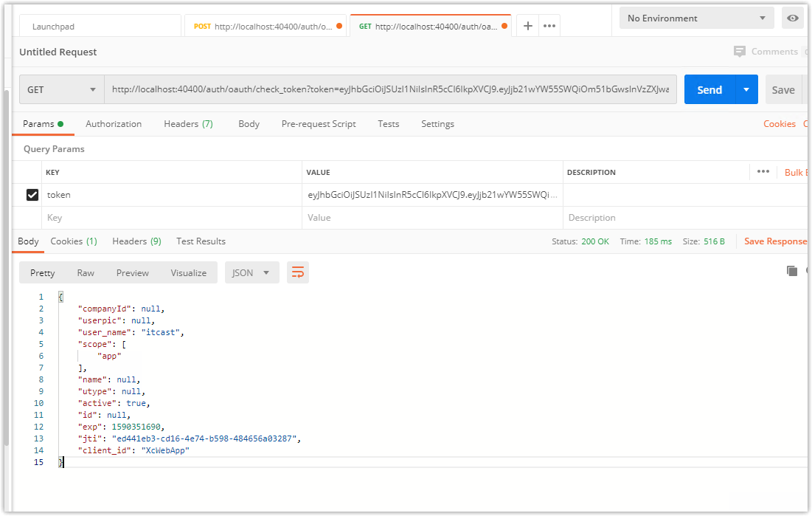
Task: Click the Untitled Request title
Action: pyautogui.click(x=58, y=52)
